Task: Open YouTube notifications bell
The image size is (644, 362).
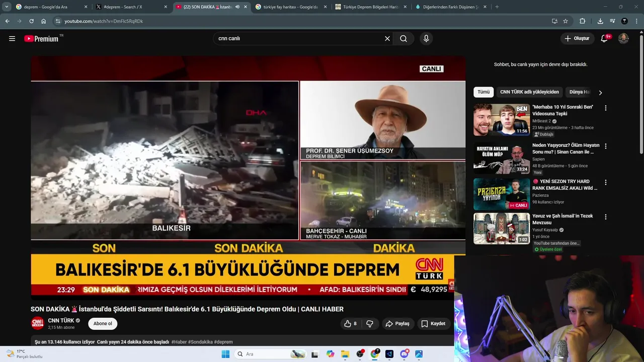Action: (605, 39)
